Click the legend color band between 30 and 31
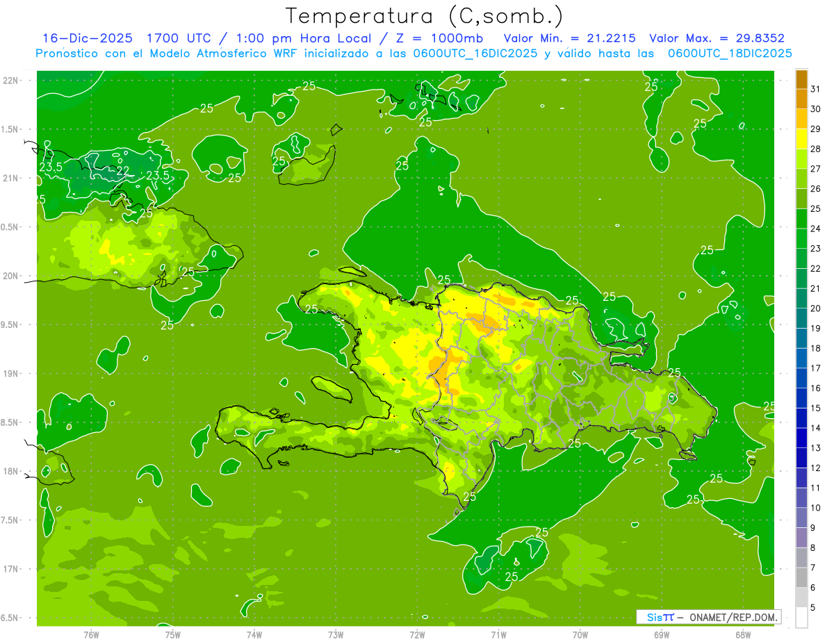This screenshot has height=644, width=834. tap(801, 99)
